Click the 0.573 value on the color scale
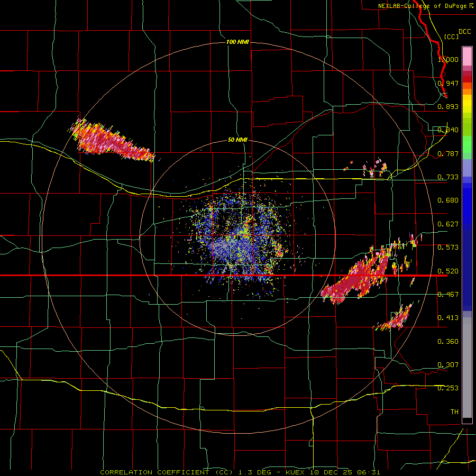The image size is (476, 476). [x=448, y=248]
